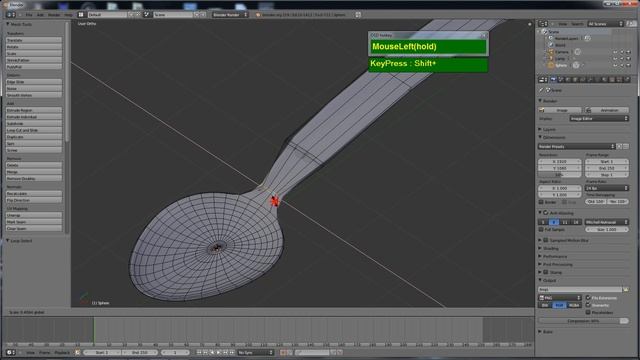Expand the Layers panel
The width and height of the screenshot is (640, 360).
(540, 129)
